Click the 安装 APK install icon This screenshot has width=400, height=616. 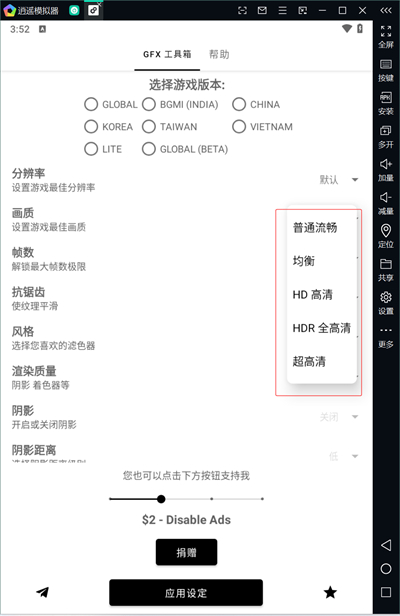pyautogui.click(x=386, y=104)
